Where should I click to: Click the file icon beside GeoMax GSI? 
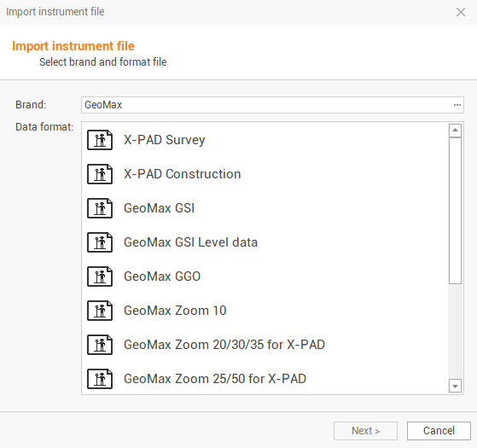point(100,208)
